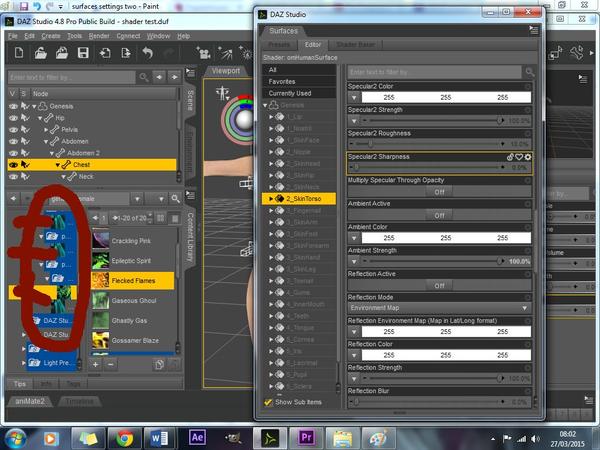The image size is (600, 450).
Task: Open Ambient Color dropdown arrow
Action: pos(354,238)
